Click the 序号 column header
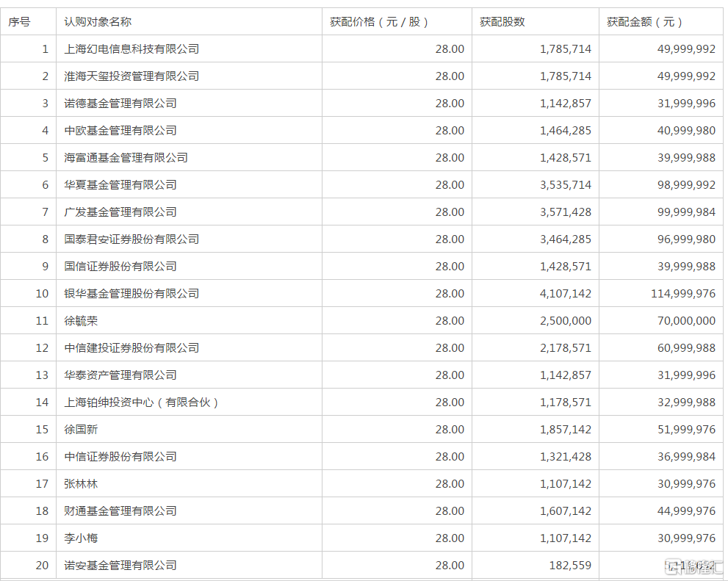Viewport: 728px width, 581px height. tap(20, 22)
